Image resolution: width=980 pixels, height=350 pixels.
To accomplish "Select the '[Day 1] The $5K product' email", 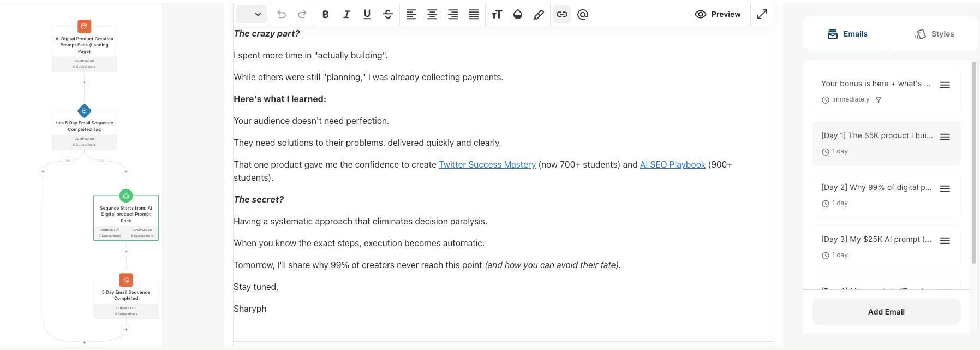I will (886, 143).
